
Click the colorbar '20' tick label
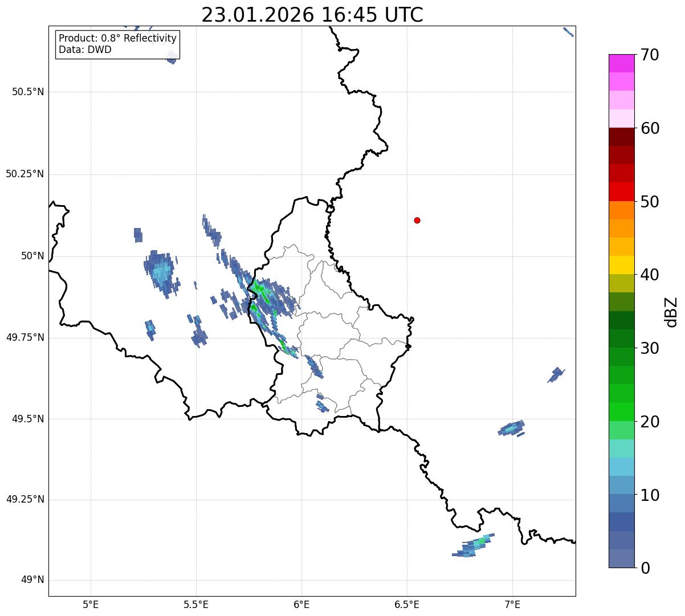(x=650, y=422)
